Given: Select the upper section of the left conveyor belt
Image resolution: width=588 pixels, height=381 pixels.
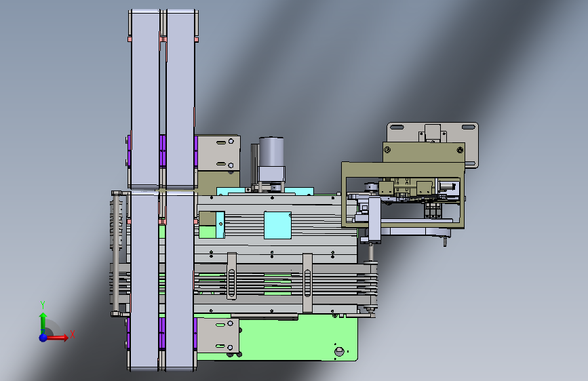Looking at the screenshot, I should pyautogui.click(x=145, y=100).
